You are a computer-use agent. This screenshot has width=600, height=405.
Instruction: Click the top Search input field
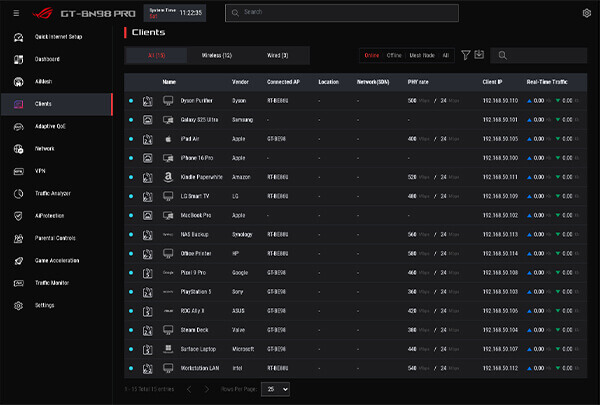[x=342, y=13]
